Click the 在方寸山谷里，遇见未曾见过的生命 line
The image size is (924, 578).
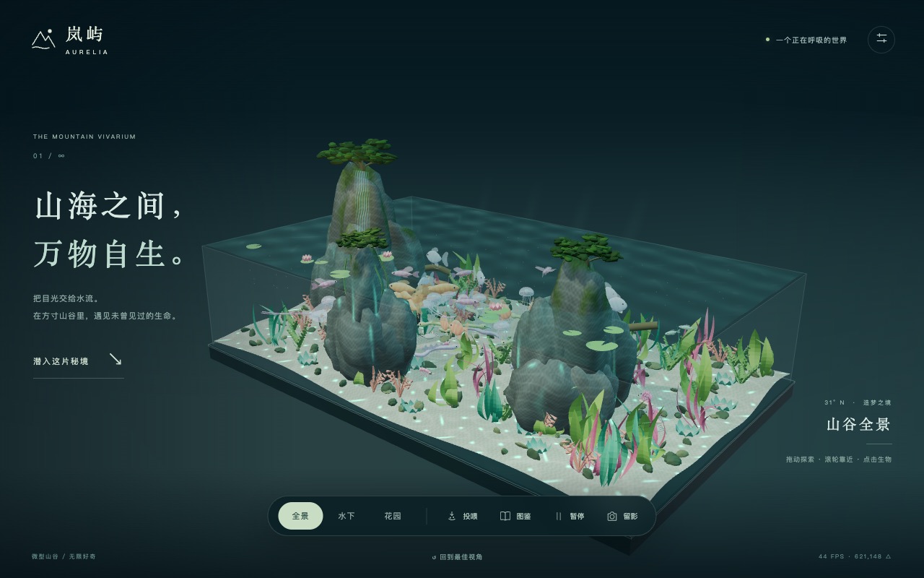click(x=105, y=316)
